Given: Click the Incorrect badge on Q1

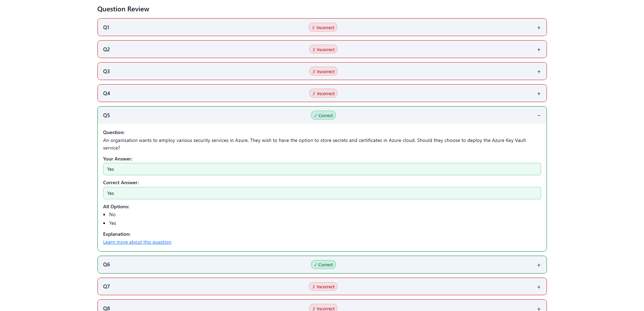Looking at the screenshot, I should tap(323, 27).
